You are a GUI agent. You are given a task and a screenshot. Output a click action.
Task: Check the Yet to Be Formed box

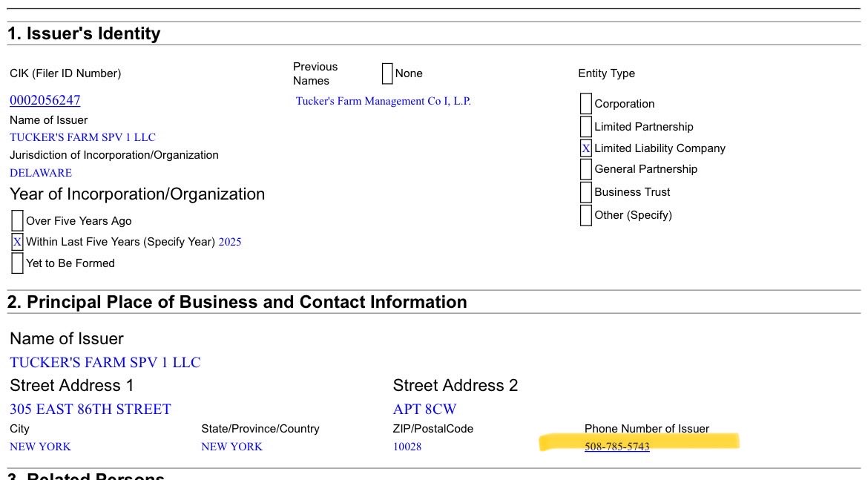16,262
